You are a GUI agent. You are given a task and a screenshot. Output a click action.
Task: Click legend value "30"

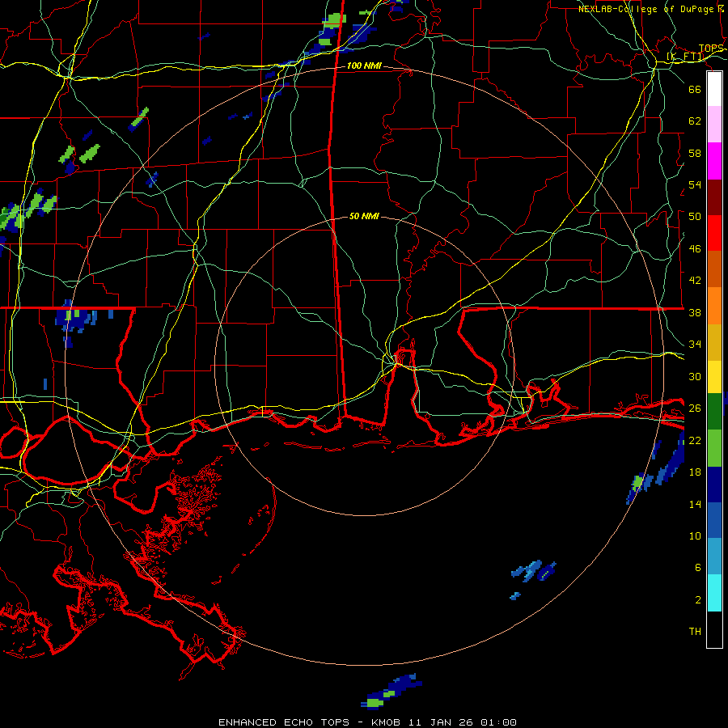point(695,376)
